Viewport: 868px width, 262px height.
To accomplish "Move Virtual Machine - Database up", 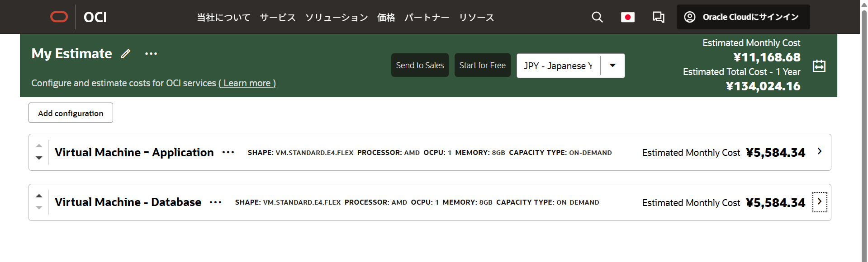I will (x=39, y=196).
